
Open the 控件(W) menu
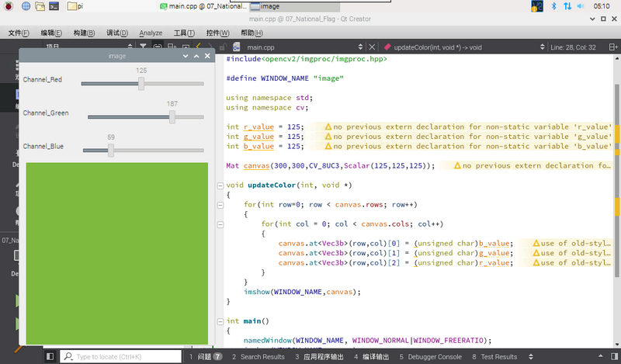pos(217,33)
